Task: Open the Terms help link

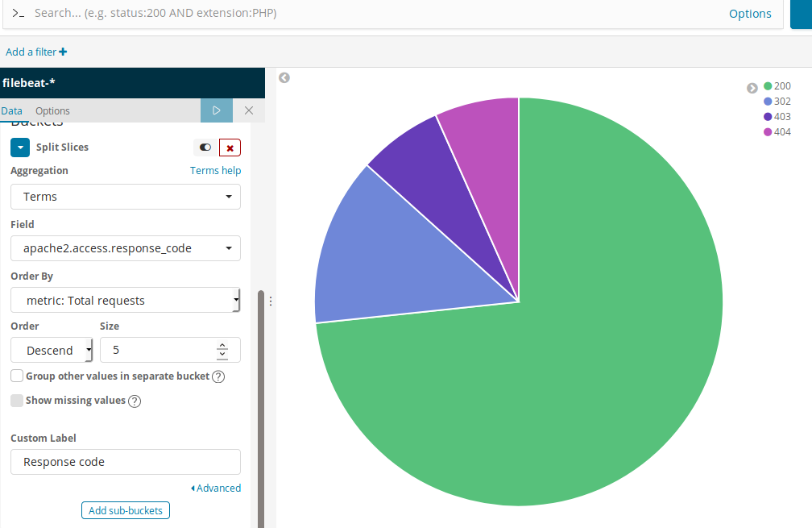Action: click(215, 170)
